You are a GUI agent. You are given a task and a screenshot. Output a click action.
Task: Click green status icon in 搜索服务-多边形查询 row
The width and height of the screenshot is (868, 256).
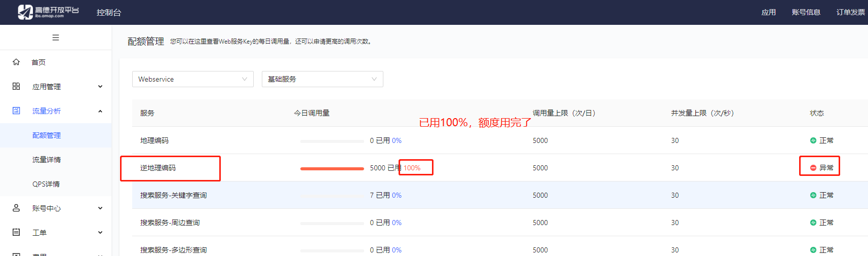pyautogui.click(x=813, y=250)
